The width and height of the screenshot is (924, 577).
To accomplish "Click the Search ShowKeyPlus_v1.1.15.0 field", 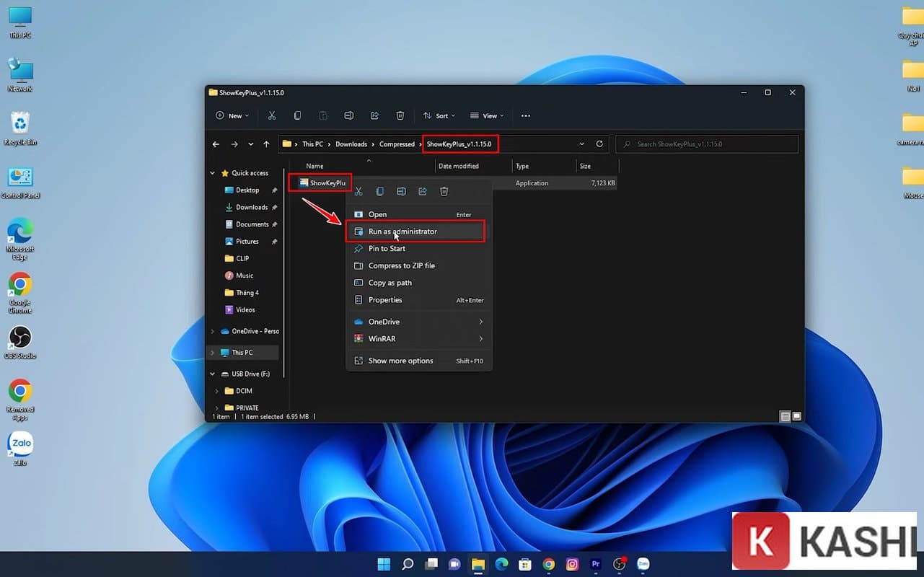I will (x=707, y=144).
